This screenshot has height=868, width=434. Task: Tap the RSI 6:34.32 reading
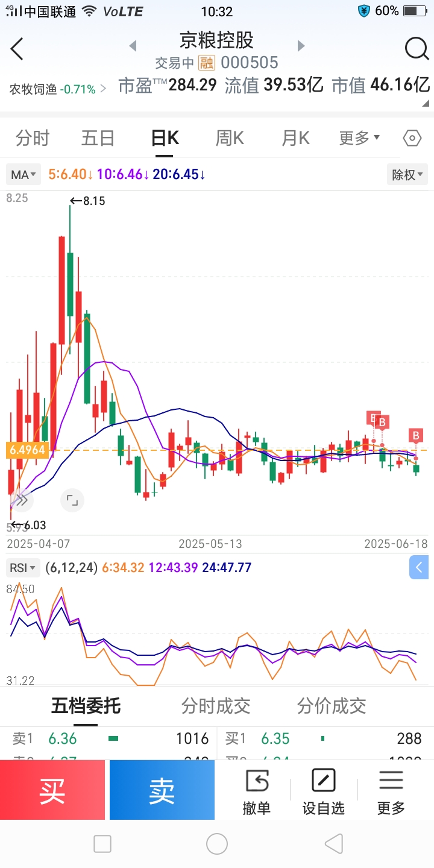[x=123, y=567]
